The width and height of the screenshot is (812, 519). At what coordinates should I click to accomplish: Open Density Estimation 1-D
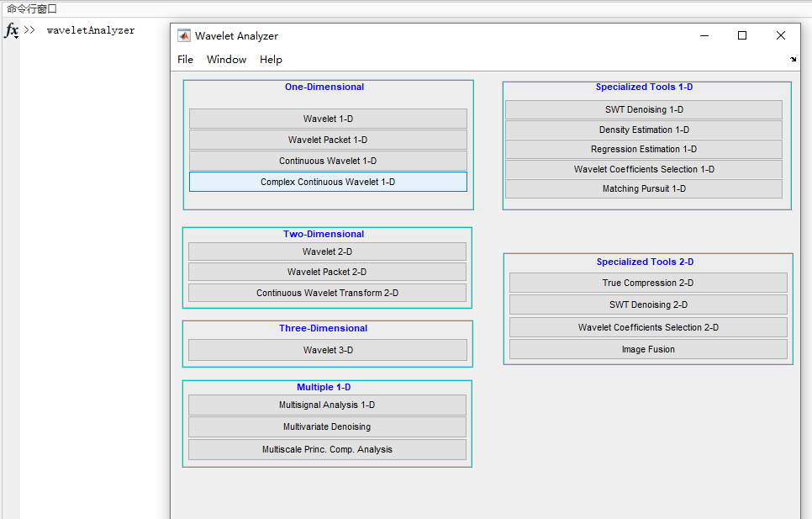click(x=644, y=130)
